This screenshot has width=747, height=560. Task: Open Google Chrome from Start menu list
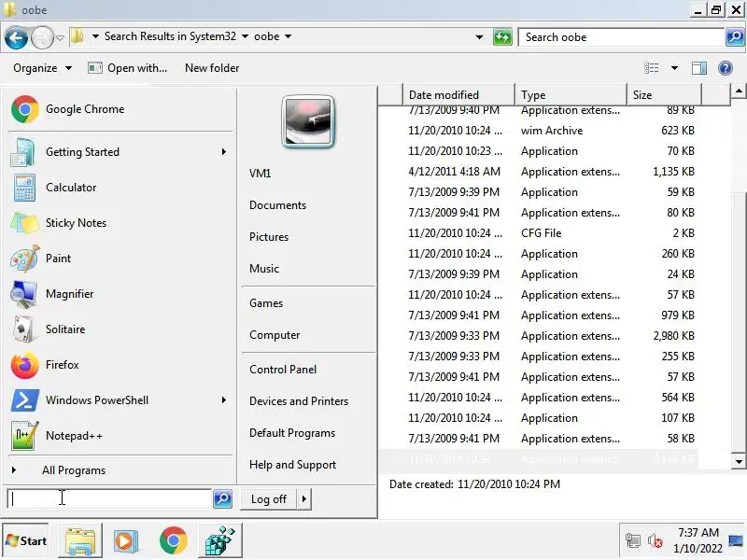[120, 109]
